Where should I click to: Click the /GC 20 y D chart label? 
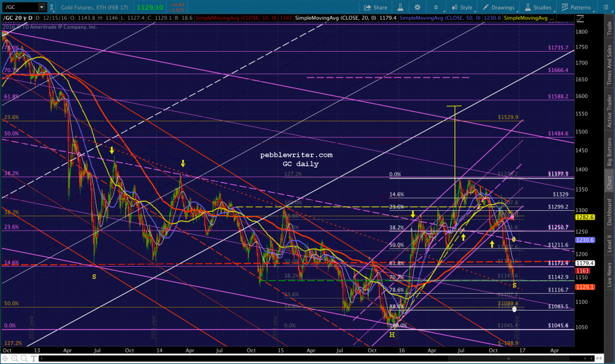tap(18, 18)
